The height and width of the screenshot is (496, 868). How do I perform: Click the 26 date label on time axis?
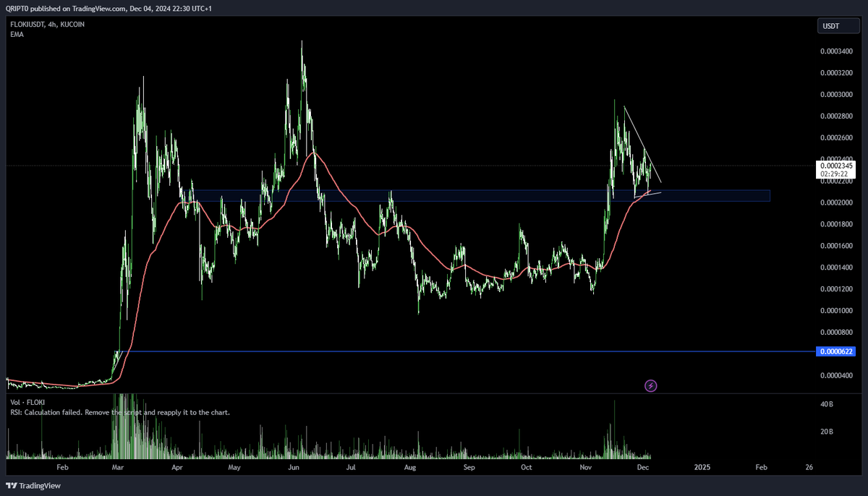point(808,468)
